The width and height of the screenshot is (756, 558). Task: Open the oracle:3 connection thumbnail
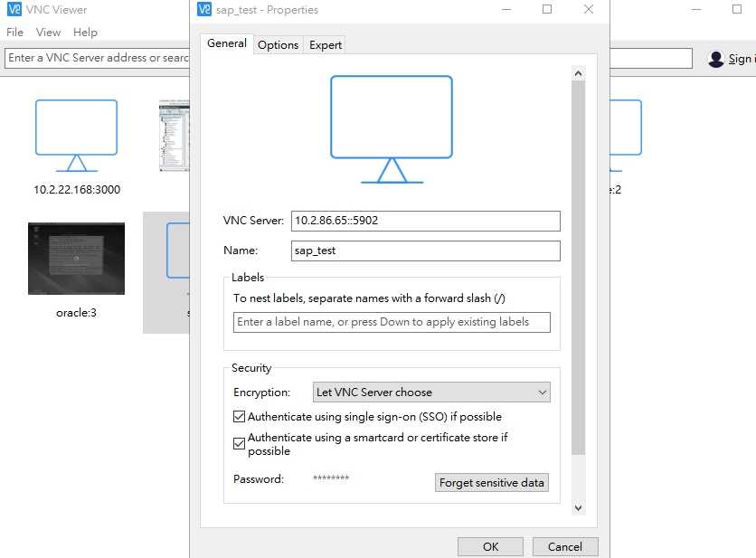tap(76, 259)
